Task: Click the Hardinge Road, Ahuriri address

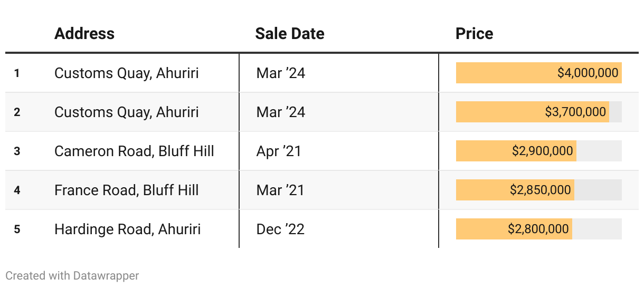Action: pos(127,229)
